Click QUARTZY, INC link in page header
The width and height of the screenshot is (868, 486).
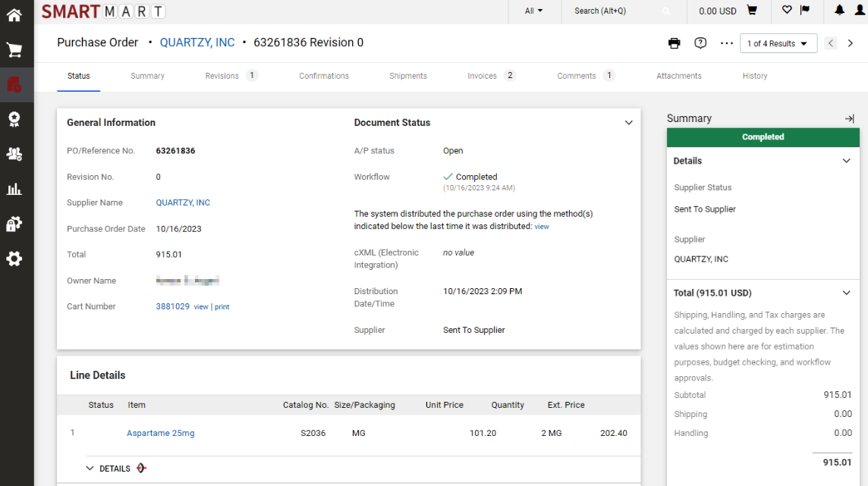point(197,42)
